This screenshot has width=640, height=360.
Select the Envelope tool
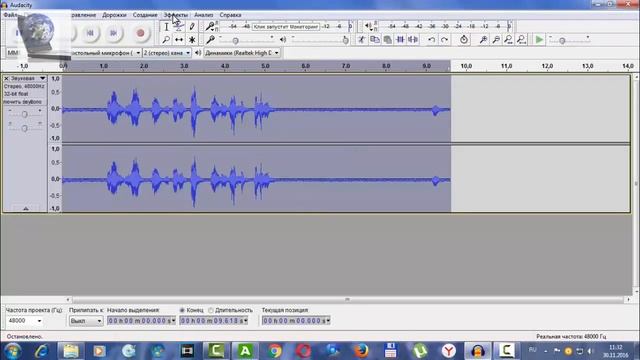point(179,27)
